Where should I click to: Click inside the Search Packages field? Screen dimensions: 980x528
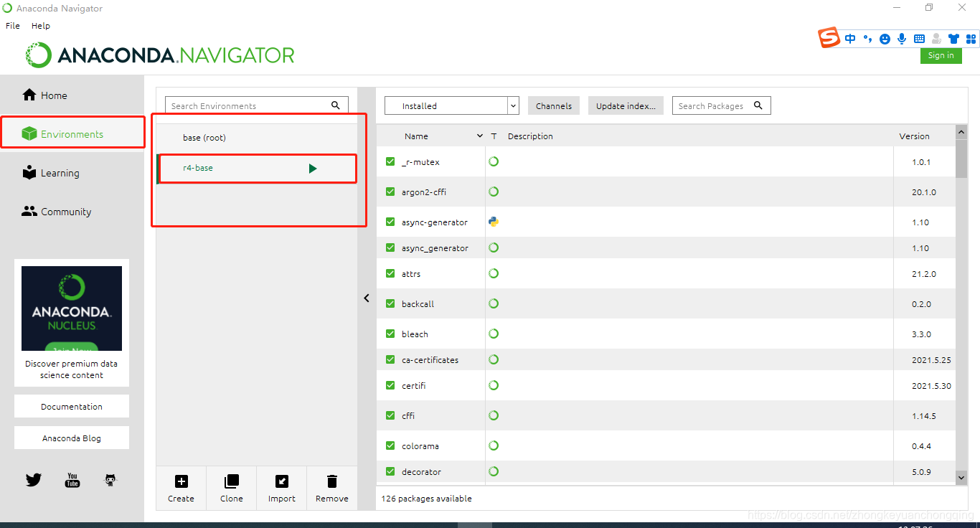pos(714,105)
